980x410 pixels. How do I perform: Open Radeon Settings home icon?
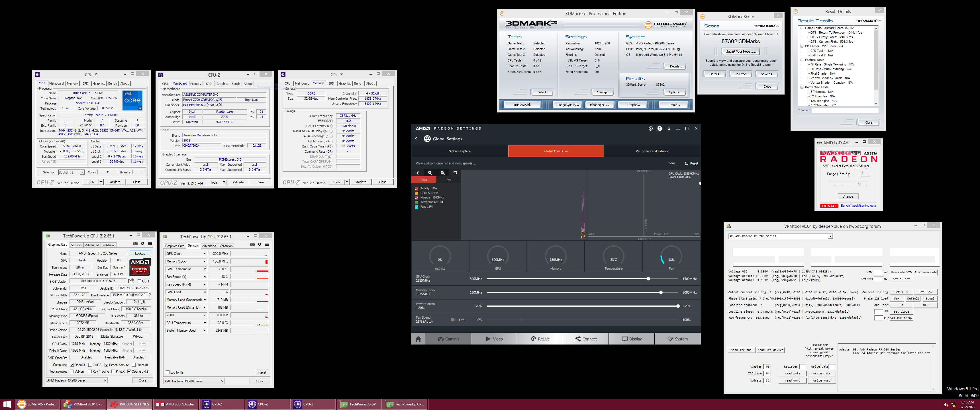click(418, 339)
